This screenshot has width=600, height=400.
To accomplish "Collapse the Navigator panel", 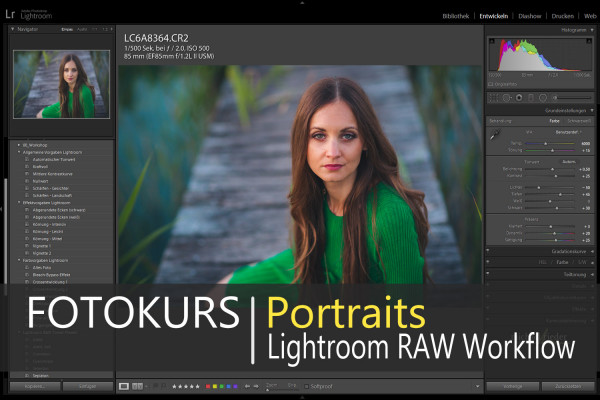I will click(x=13, y=29).
